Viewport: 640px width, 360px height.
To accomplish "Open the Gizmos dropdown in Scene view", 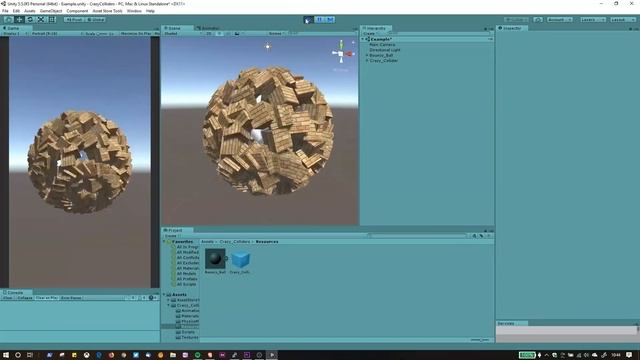I will pyautogui.click(x=276, y=33).
